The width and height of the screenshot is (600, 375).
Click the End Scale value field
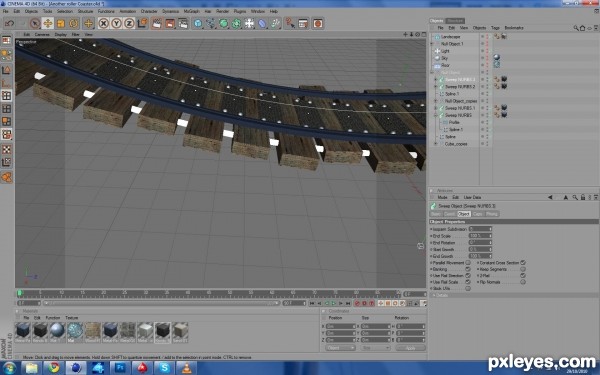[x=480, y=236]
